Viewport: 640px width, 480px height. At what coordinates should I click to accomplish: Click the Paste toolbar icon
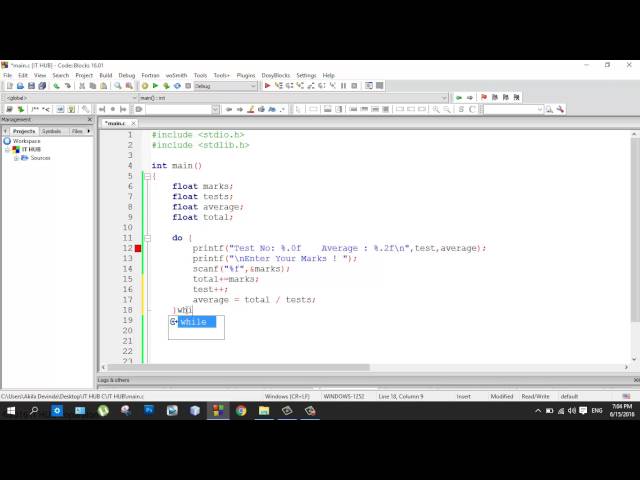coord(104,86)
